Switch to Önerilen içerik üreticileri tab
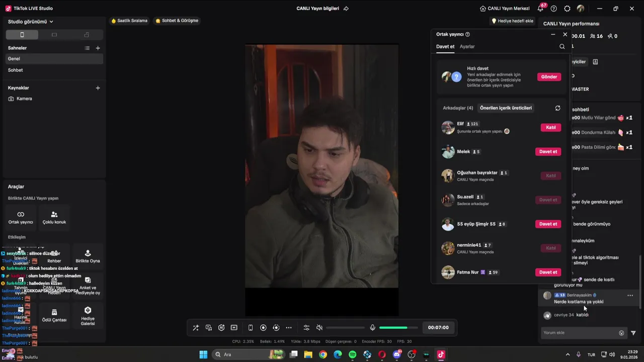The width and height of the screenshot is (644, 362). point(506,108)
